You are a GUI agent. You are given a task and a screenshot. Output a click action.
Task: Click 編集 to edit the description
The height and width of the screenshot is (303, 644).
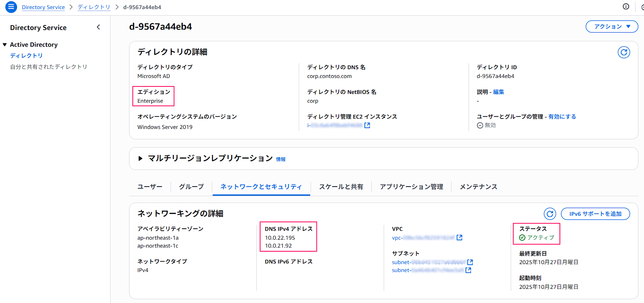[x=498, y=92]
